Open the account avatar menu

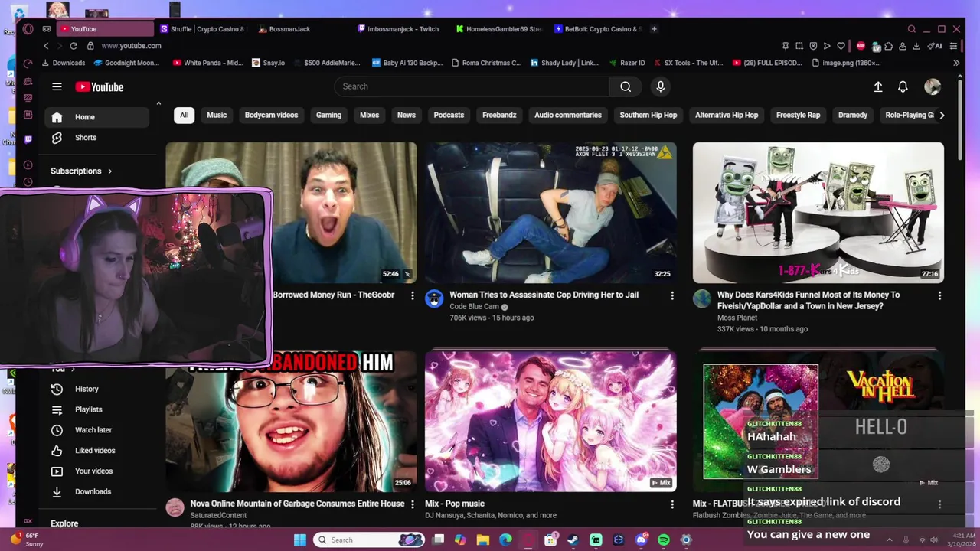click(933, 87)
